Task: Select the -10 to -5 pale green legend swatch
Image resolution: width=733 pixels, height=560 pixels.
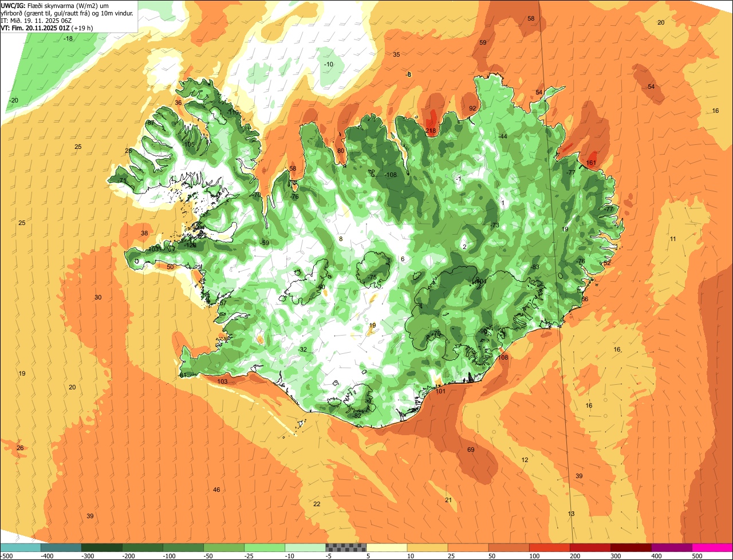Action: [305, 547]
